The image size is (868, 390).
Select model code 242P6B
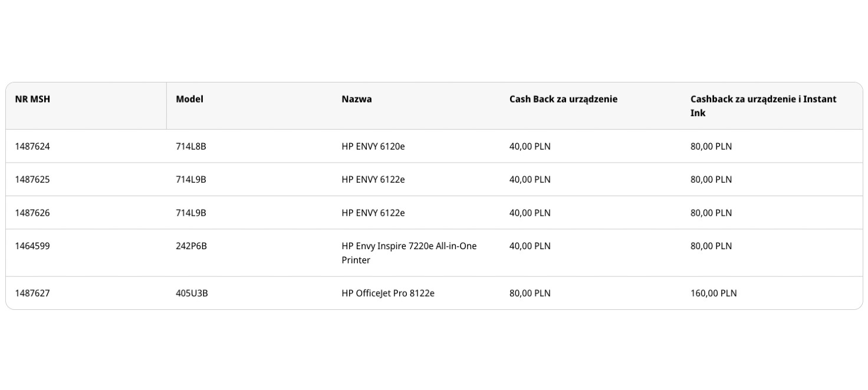[x=191, y=246]
